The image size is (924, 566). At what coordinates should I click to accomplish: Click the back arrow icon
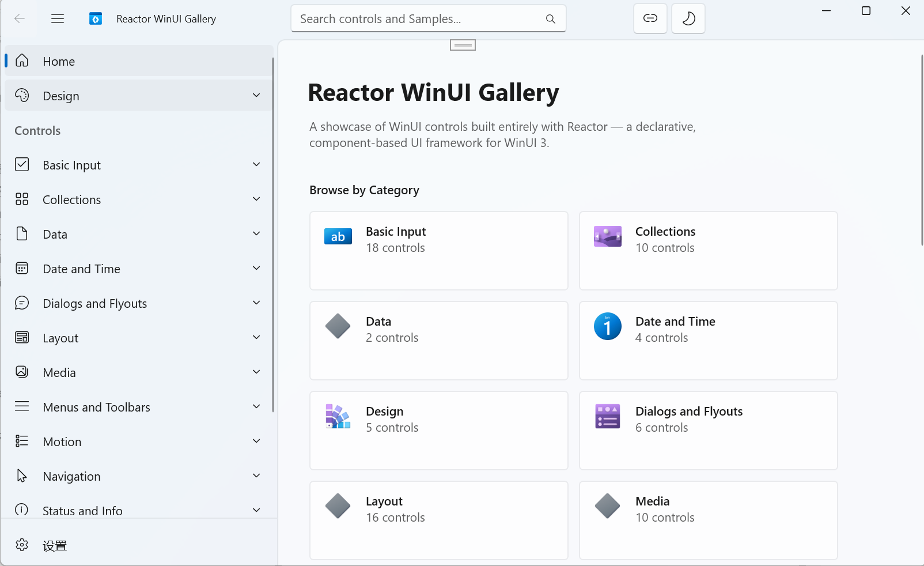pos(20,18)
